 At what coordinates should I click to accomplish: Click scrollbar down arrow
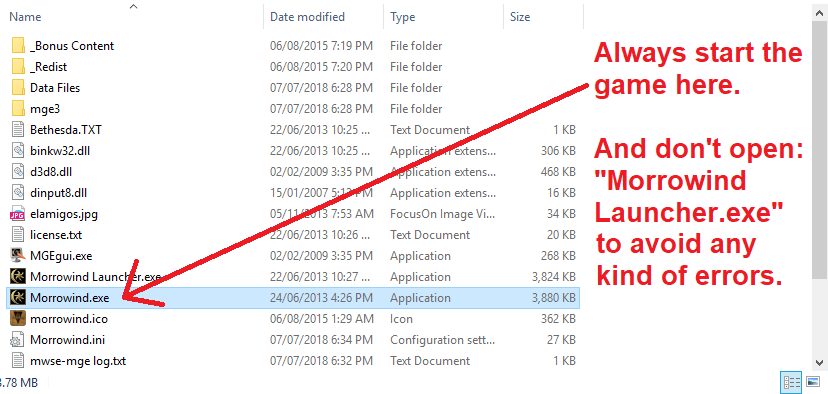pyautogui.click(x=820, y=362)
